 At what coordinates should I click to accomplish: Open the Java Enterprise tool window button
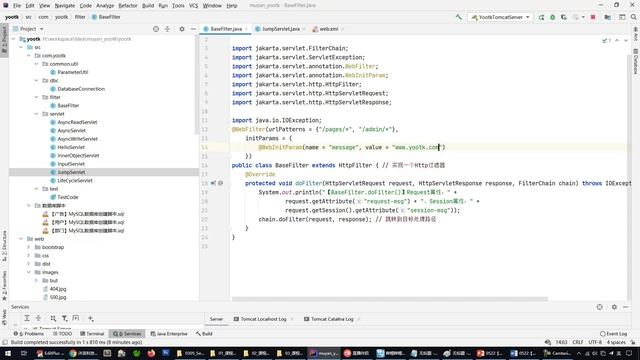[x=169, y=334]
